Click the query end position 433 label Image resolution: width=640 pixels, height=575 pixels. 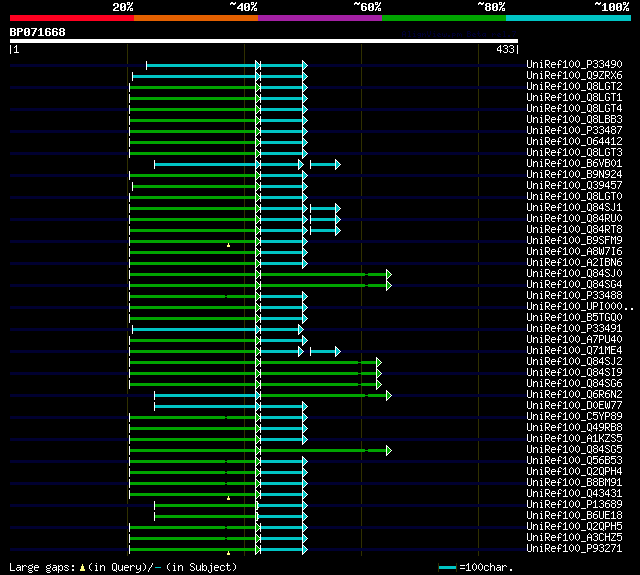click(x=505, y=49)
